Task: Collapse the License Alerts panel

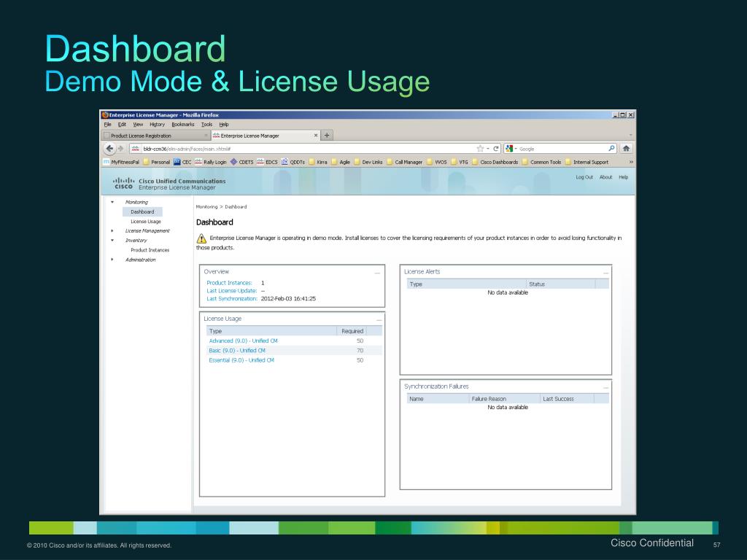Action: point(605,273)
